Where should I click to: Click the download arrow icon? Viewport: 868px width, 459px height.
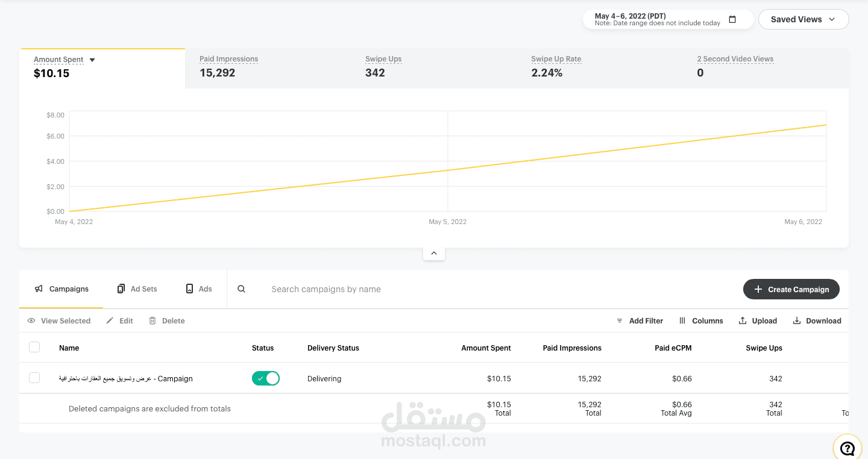[x=797, y=321]
